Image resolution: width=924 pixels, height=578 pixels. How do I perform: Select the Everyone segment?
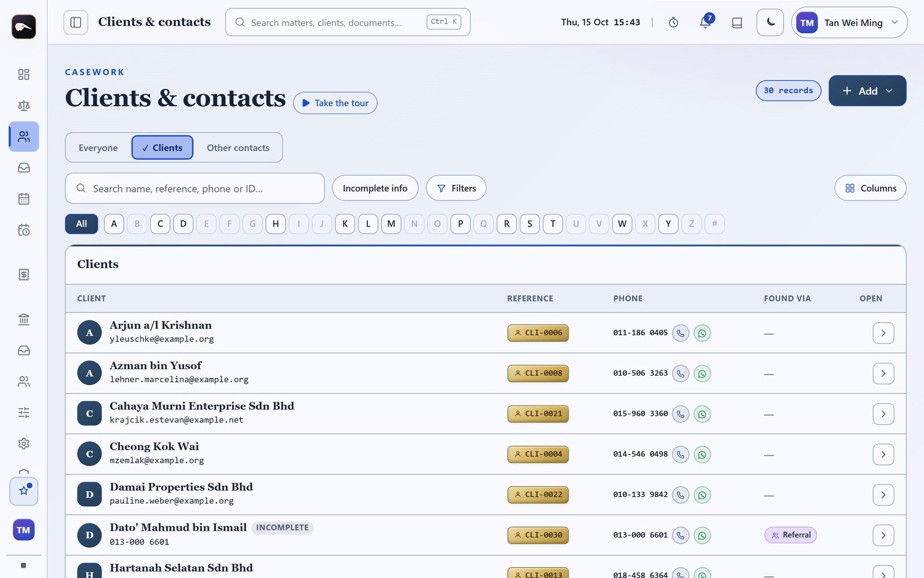point(98,147)
